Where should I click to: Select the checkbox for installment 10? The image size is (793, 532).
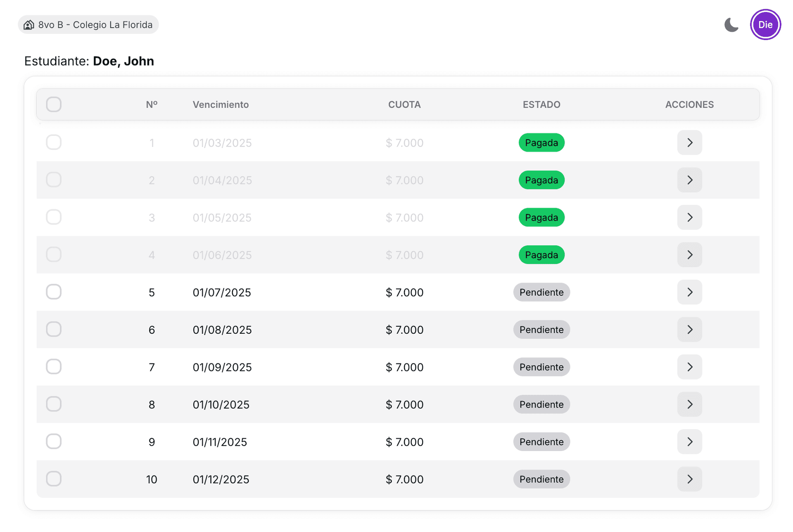54,479
